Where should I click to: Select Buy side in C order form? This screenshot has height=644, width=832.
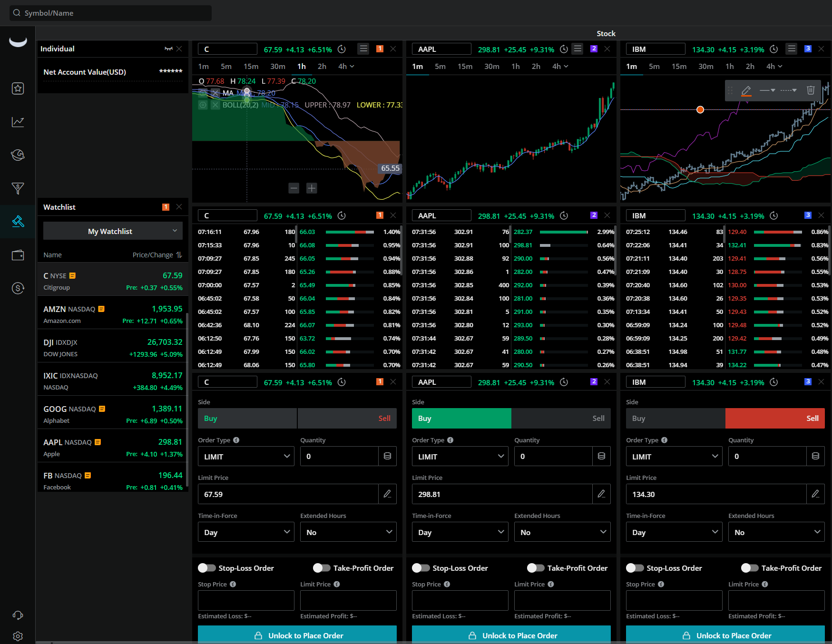(247, 418)
